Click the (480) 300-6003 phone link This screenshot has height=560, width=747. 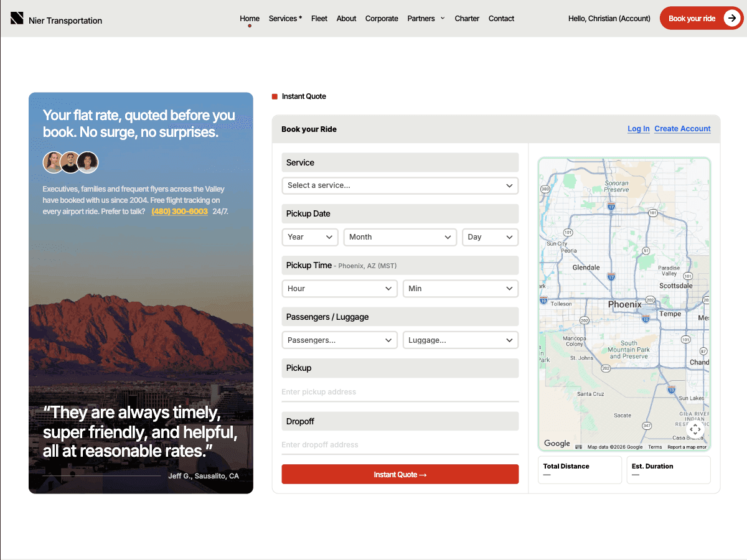pos(179,212)
